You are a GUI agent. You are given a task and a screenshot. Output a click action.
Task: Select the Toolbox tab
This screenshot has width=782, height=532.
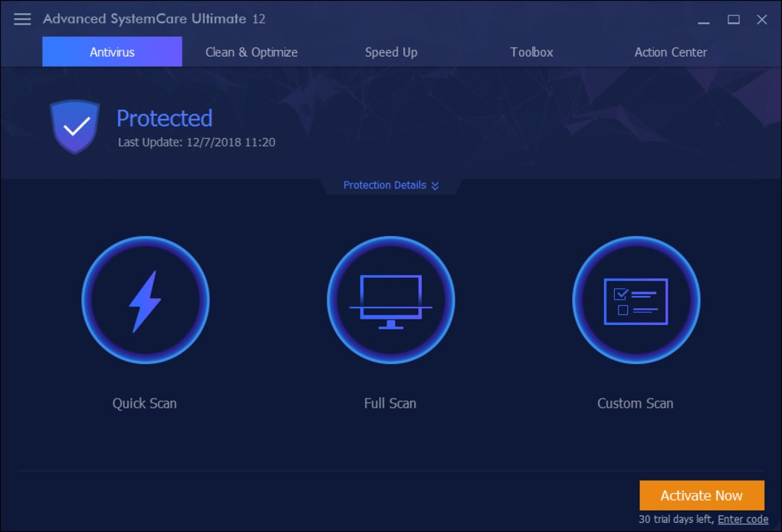click(531, 52)
